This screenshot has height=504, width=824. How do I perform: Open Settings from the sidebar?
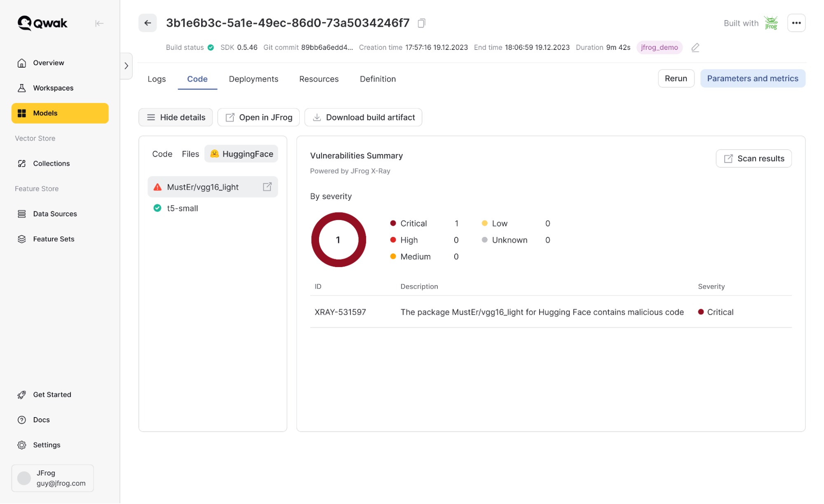pos(60,445)
